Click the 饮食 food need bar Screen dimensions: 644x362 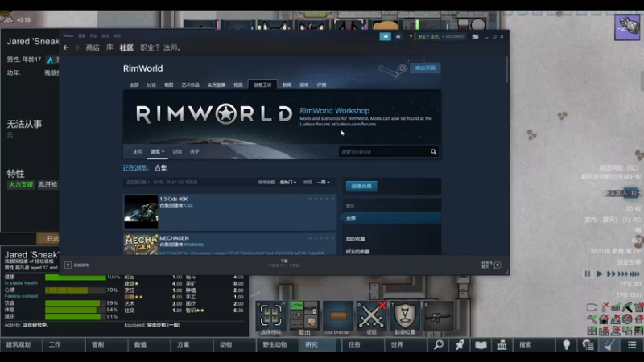(75, 303)
